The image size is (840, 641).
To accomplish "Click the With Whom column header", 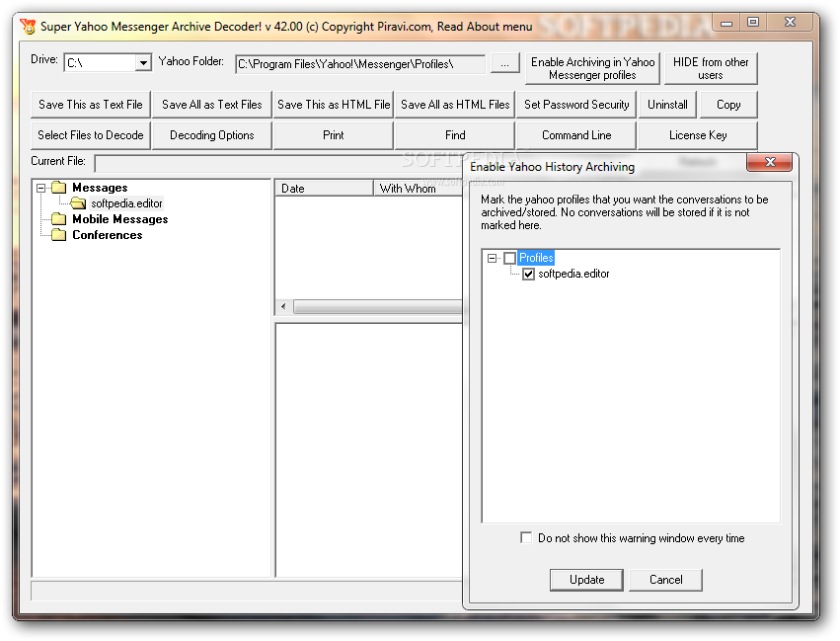I will (x=418, y=188).
